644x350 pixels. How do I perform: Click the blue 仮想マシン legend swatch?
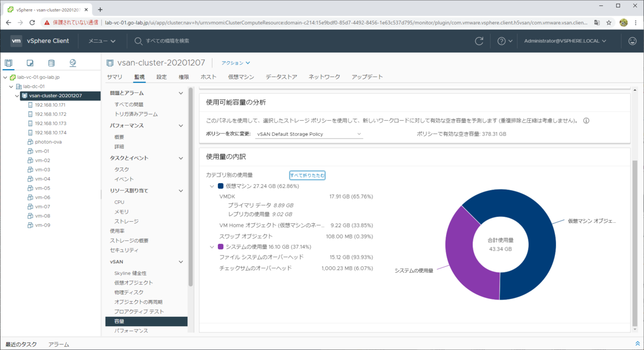(221, 186)
